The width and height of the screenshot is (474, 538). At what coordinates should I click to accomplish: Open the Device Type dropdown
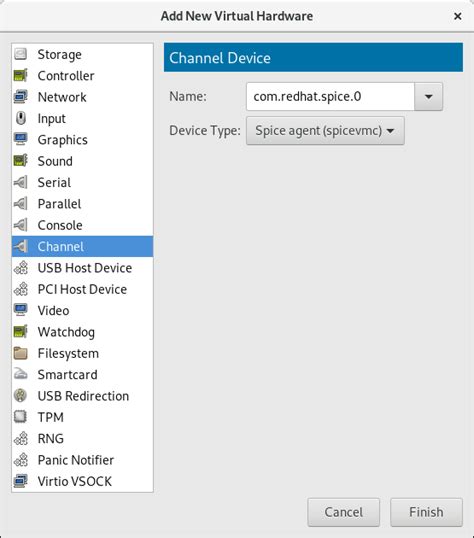click(x=325, y=131)
